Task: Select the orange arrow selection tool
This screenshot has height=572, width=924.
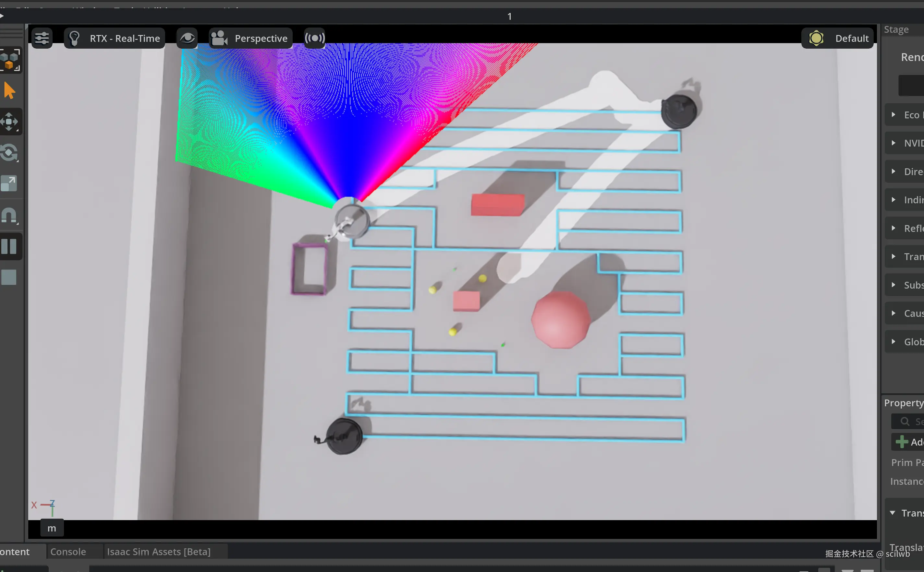Action: (x=9, y=91)
